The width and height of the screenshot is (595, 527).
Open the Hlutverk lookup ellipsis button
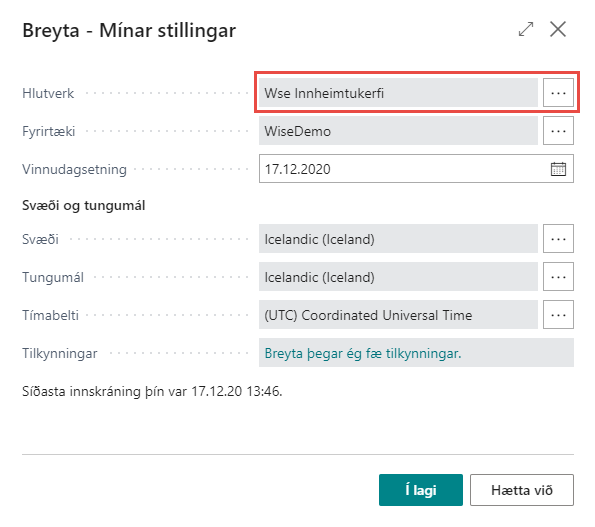[558, 93]
